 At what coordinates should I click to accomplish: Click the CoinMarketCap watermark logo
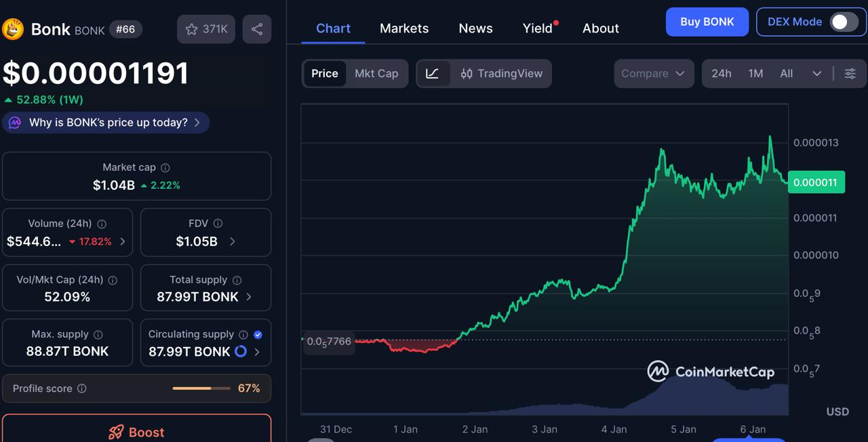coord(656,371)
